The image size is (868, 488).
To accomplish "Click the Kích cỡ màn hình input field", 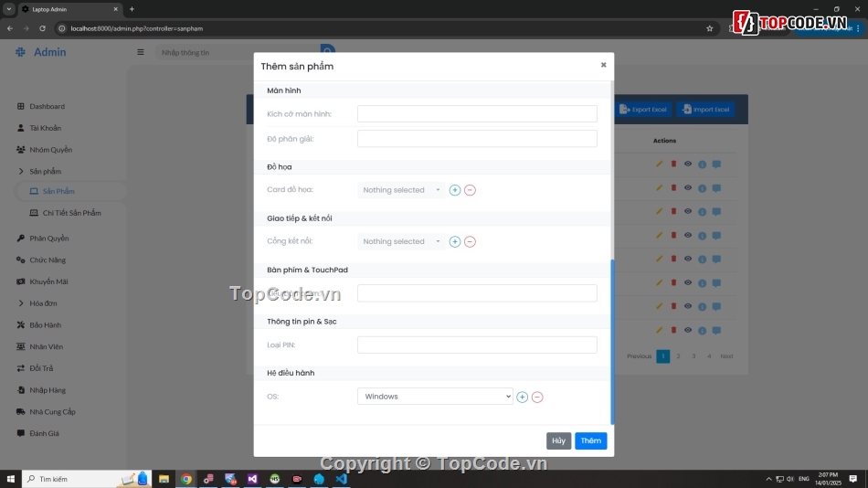I will 477,113.
